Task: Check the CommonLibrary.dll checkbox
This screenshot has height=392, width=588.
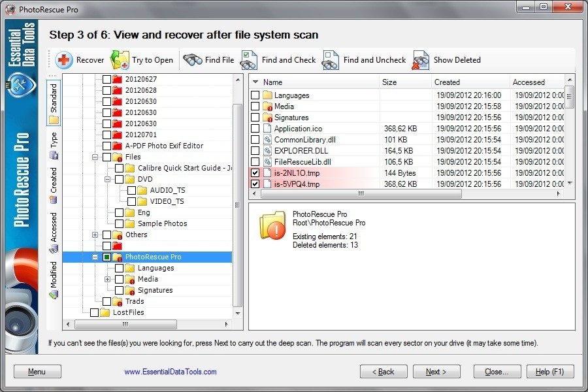Action: tap(255, 140)
